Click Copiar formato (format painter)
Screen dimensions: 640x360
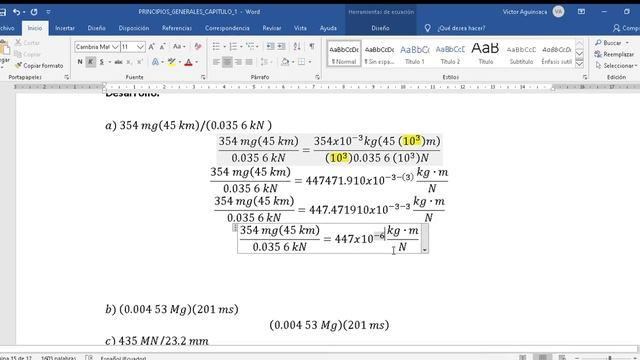pyautogui.click(x=39, y=66)
